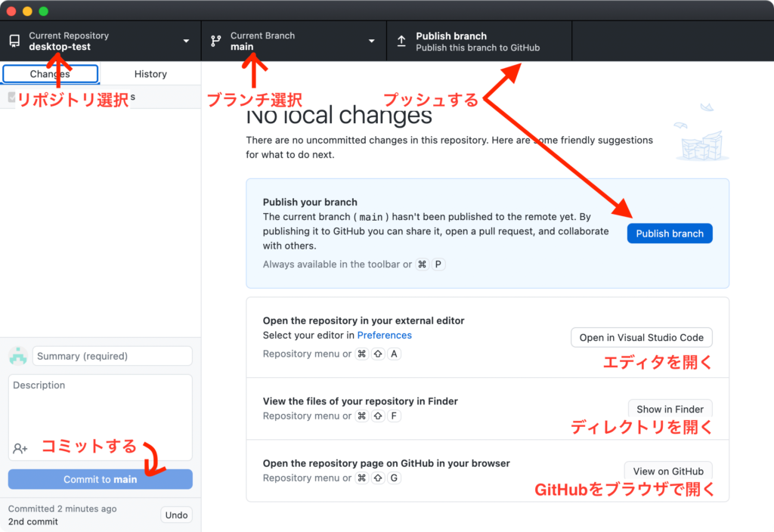Screen dimensions: 774x532
Task: Click 'View the files of your repository in Finder'
Action: (361, 401)
